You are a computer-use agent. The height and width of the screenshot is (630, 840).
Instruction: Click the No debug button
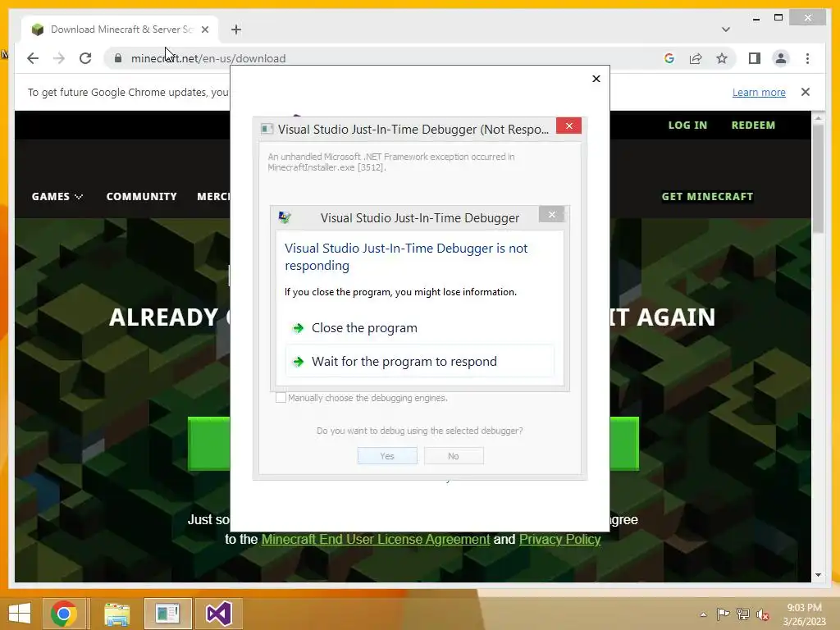pyautogui.click(x=454, y=456)
